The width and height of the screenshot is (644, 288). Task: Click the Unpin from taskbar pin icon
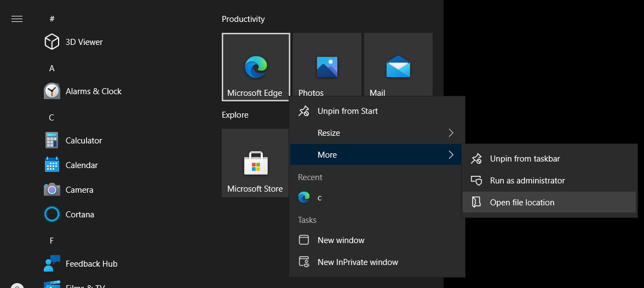coord(476,159)
